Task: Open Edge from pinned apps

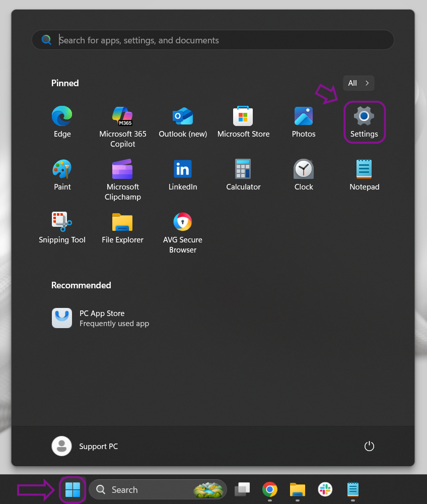Action: (x=62, y=122)
